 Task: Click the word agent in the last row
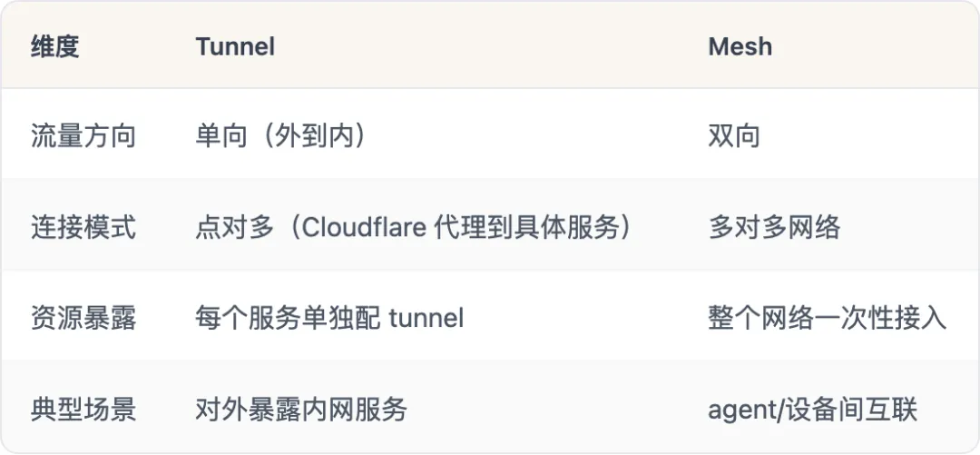[x=737, y=410]
